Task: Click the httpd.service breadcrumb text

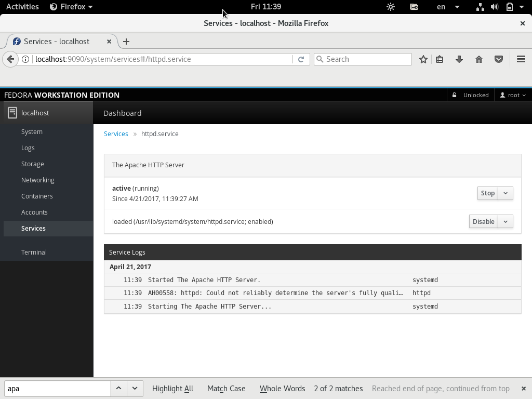Action: pos(160,134)
